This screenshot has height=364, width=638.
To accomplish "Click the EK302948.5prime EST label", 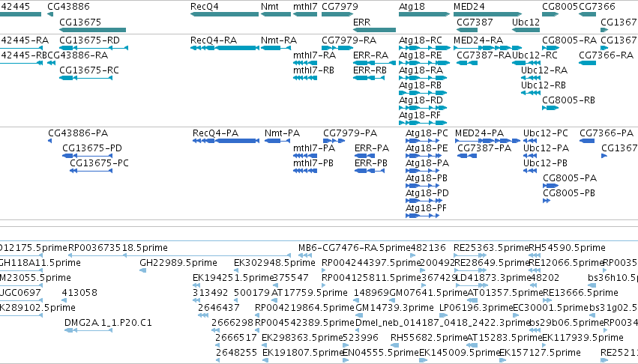I will (x=274, y=263).
